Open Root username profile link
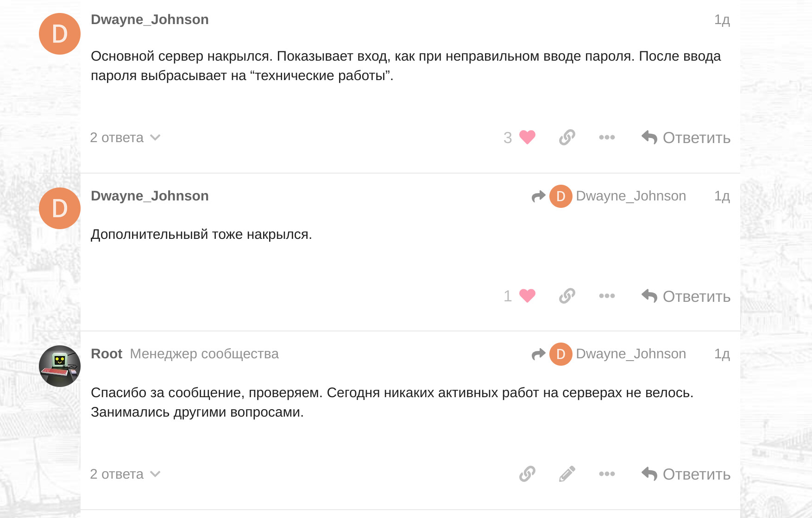 click(107, 354)
